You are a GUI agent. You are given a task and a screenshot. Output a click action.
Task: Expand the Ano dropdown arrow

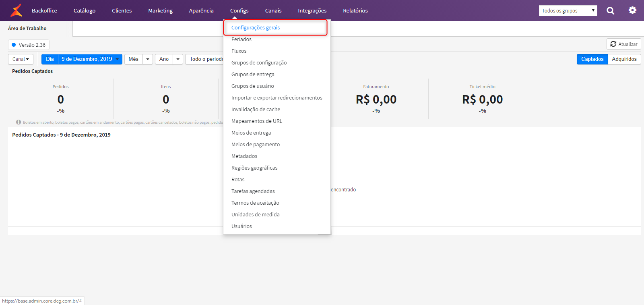coord(178,59)
